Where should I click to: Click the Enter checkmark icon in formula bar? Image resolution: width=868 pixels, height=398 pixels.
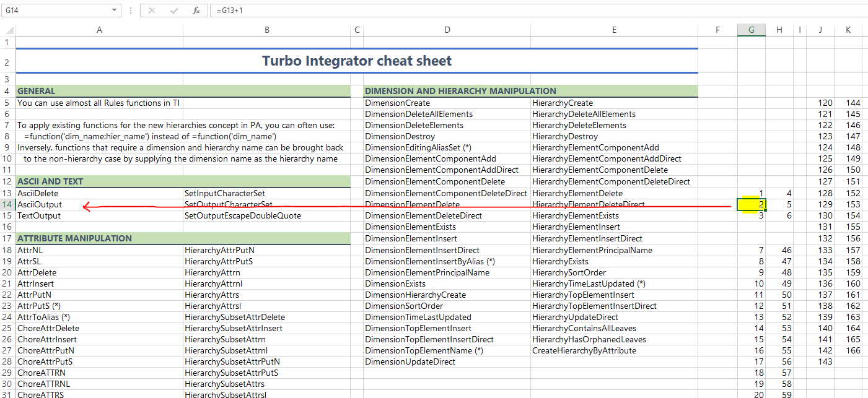tap(174, 11)
